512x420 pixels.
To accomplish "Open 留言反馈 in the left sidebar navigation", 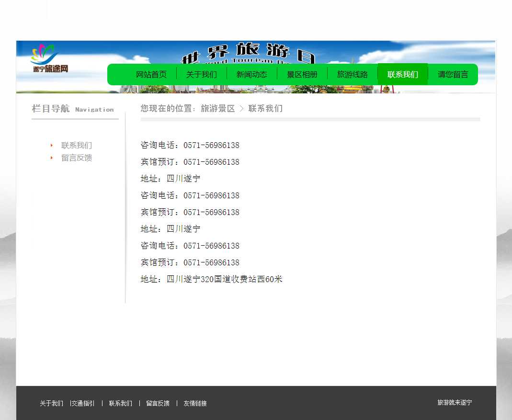I will pos(77,158).
